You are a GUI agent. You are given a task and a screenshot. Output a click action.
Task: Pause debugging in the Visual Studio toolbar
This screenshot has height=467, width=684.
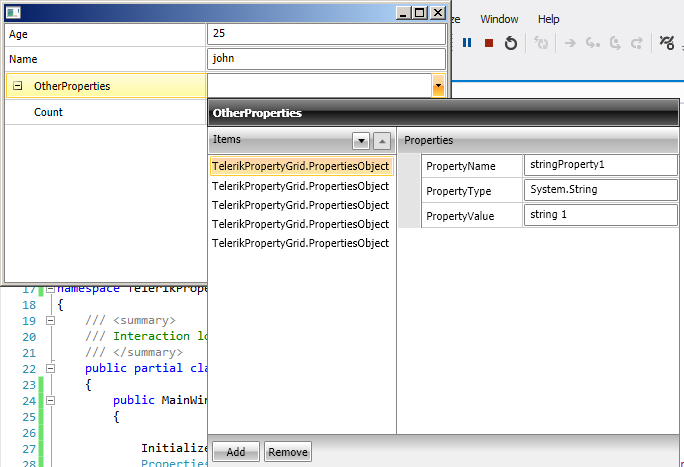pyautogui.click(x=467, y=43)
